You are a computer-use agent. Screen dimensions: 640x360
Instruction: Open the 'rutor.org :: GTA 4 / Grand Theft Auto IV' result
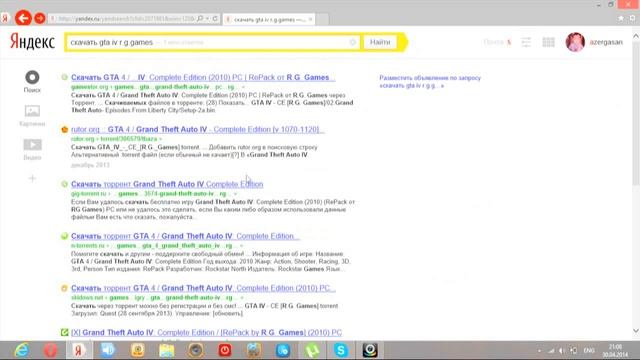click(x=198, y=129)
